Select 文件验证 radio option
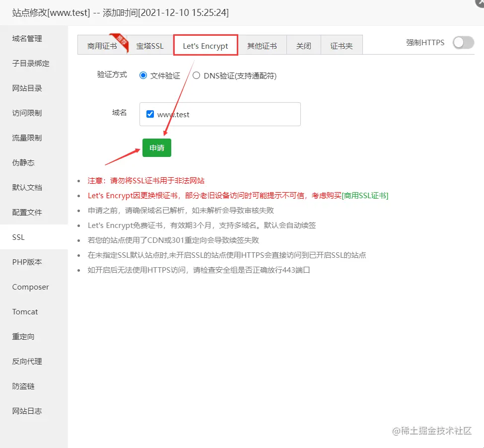 pos(143,75)
